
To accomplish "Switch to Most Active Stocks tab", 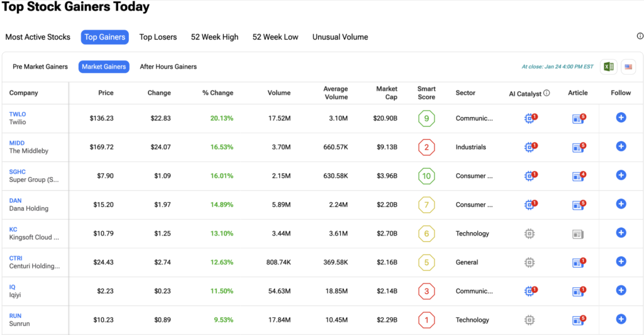I will (38, 37).
